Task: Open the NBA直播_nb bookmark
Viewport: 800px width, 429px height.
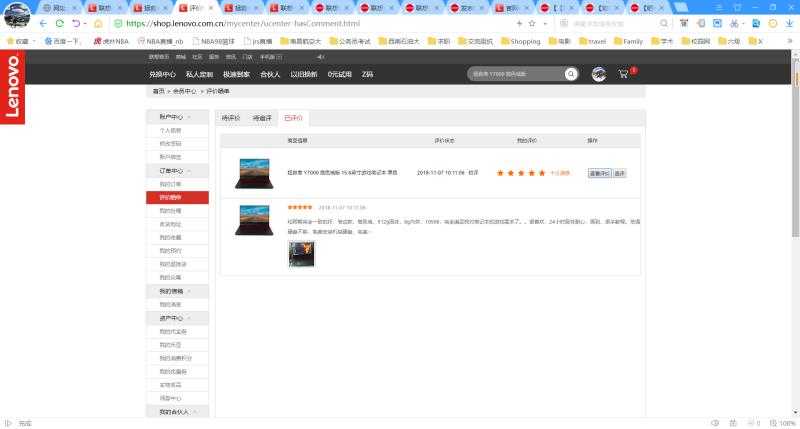Action: [161, 41]
